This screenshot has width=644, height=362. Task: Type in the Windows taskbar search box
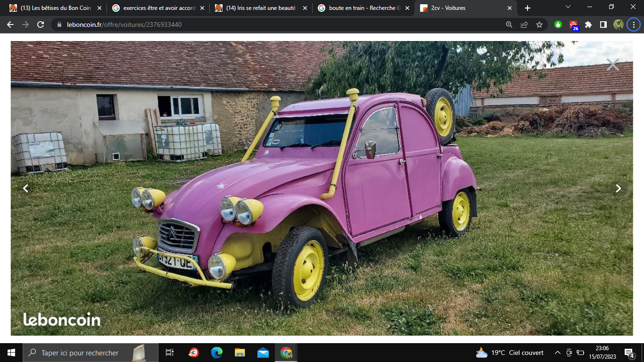[80, 353]
